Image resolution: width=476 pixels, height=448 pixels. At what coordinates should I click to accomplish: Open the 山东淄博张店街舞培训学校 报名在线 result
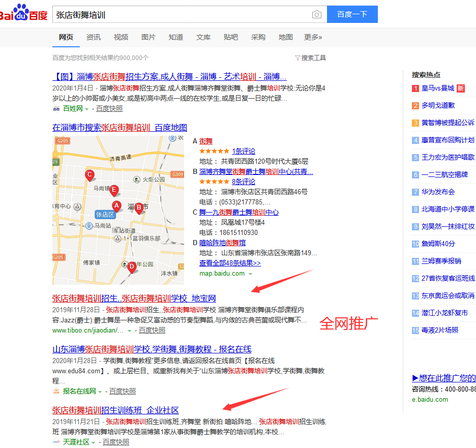152,349
